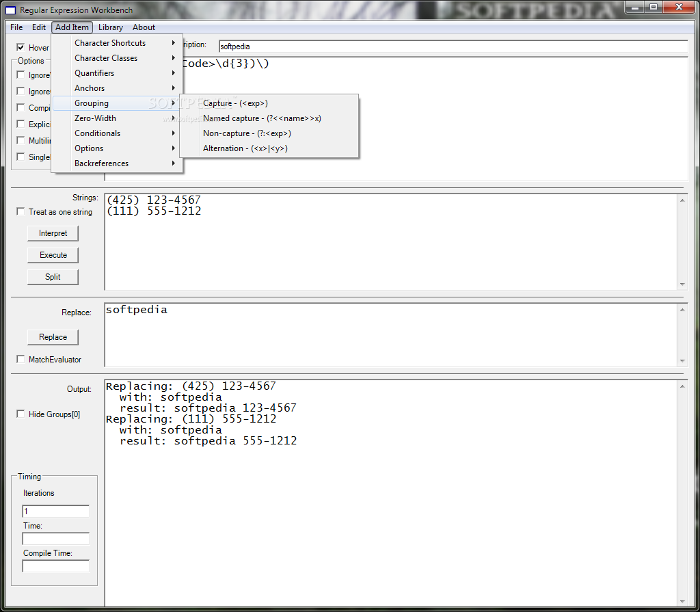
Task: Insert Non-capture - (?:<exp>) group
Action: pyautogui.click(x=269, y=133)
